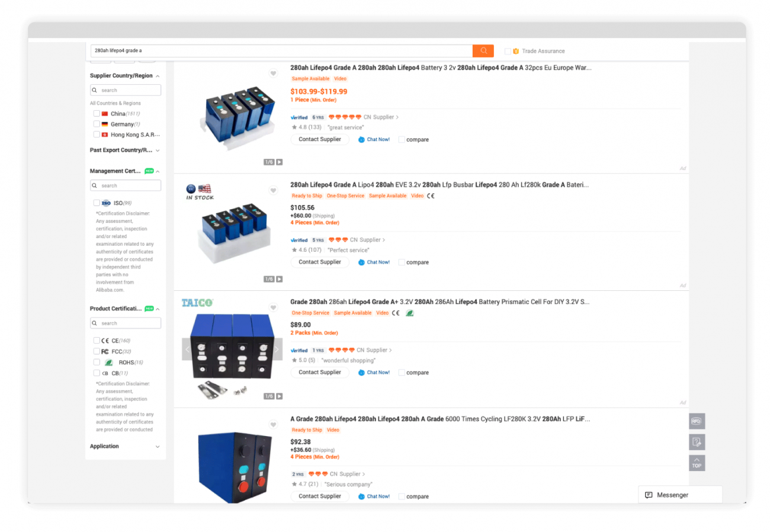This screenshot has height=532, width=770.
Task: Favorite the first battery listing heart icon
Action: [x=273, y=73]
